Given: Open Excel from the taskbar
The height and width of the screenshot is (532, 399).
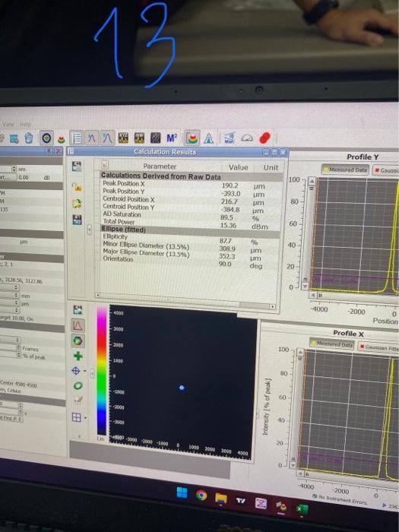Looking at the screenshot, I should (301, 509).
